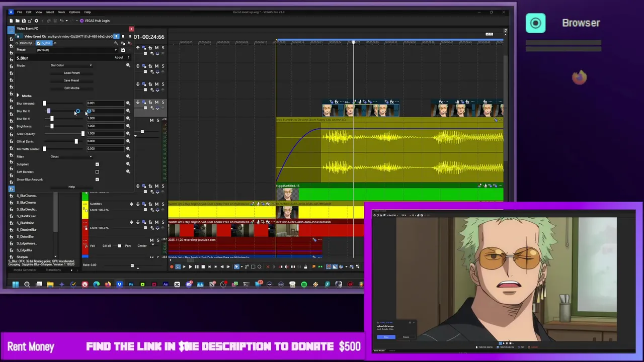
Task: Open Windows Start menu
Action: click(x=15, y=284)
